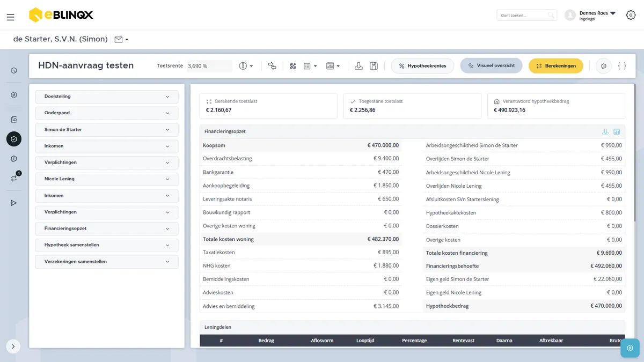Click the teal floating help button
644x362 pixels.
(x=630, y=348)
